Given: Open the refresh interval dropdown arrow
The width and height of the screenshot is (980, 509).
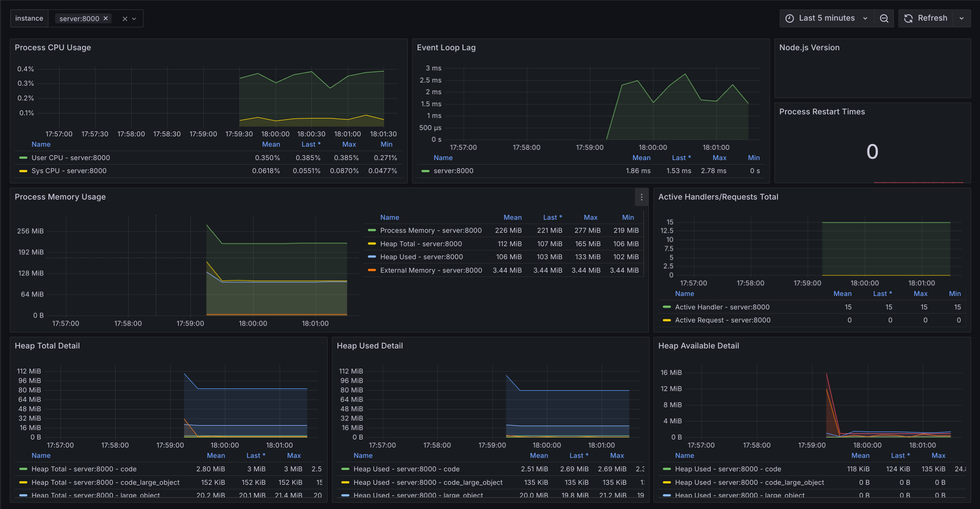Looking at the screenshot, I should coord(962,18).
